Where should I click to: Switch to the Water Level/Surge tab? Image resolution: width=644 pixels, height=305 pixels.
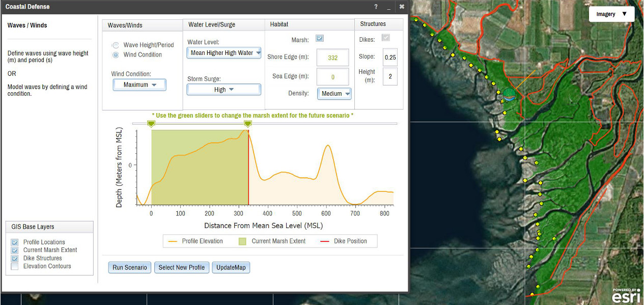(x=212, y=24)
